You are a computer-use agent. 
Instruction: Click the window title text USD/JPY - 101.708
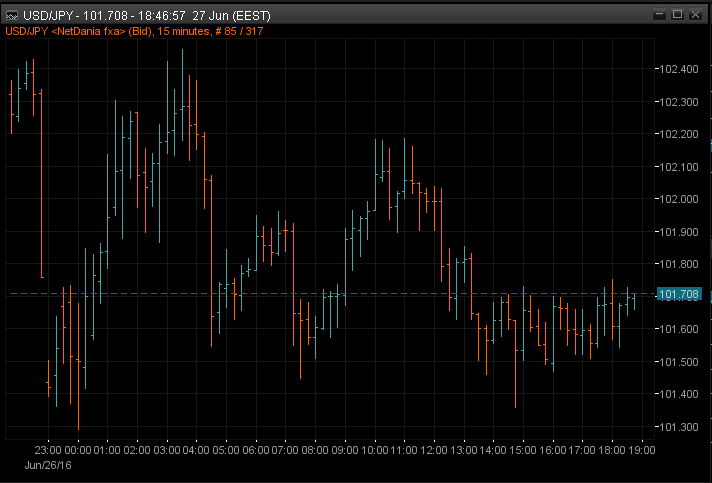click(x=75, y=16)
